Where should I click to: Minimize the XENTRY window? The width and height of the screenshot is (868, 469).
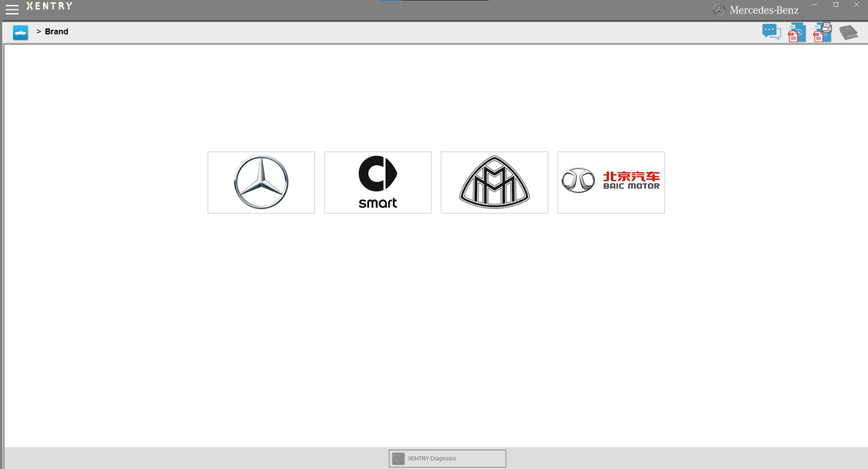815,5
